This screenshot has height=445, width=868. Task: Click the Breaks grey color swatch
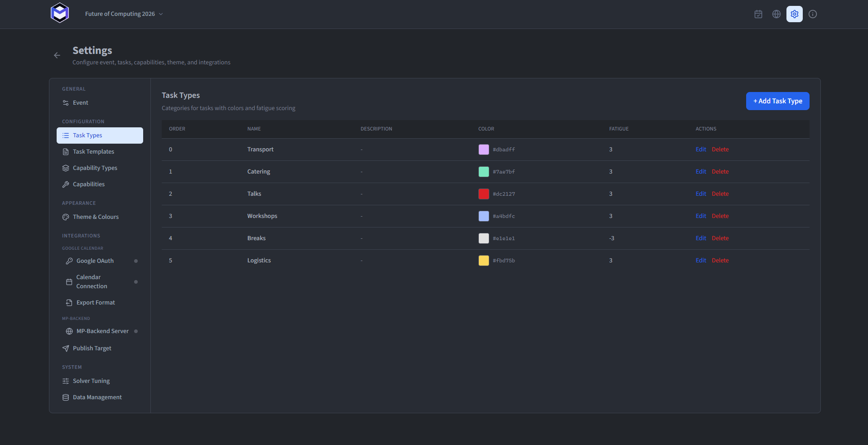[x=484, y=238]
